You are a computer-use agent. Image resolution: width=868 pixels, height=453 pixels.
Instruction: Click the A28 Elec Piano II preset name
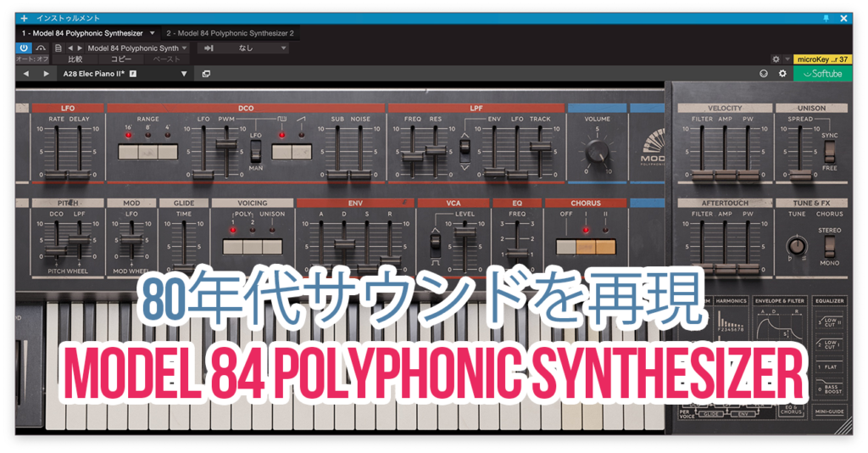[94, 74]
